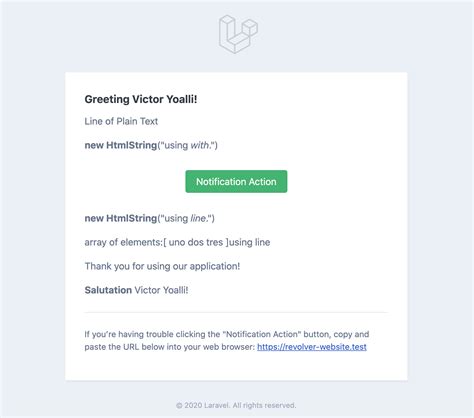The image size is (474, 418).
Task: Click the italic word "with"
Action: click(199, 145)
